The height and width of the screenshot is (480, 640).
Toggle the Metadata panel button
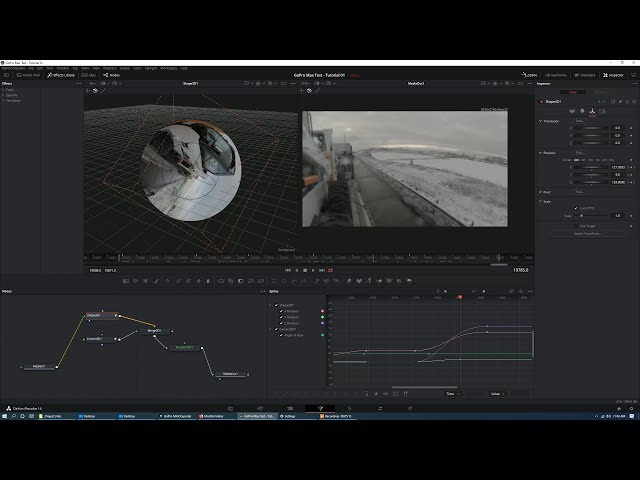tap(585, 75)
